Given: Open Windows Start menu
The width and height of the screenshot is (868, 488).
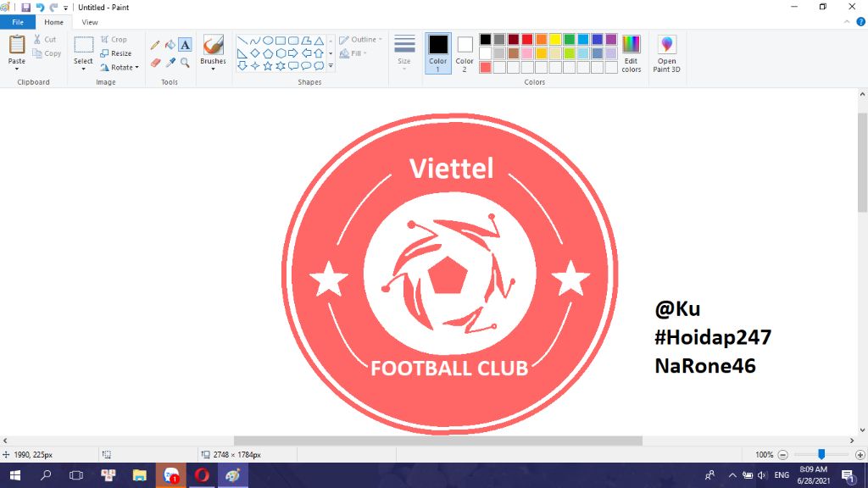Looking at the screenshot, I should tap(15, 475).
